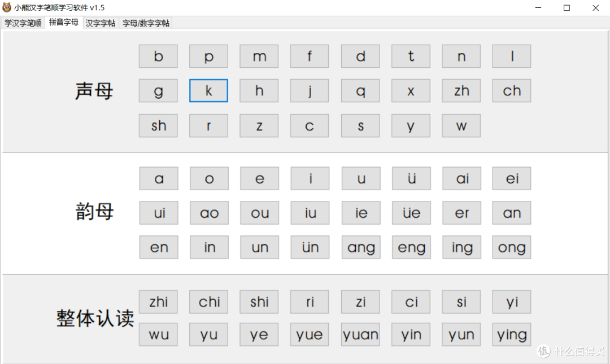Click the initial 't' button
The width and height of the screenshot is (610, 364).
pos(411,56)
